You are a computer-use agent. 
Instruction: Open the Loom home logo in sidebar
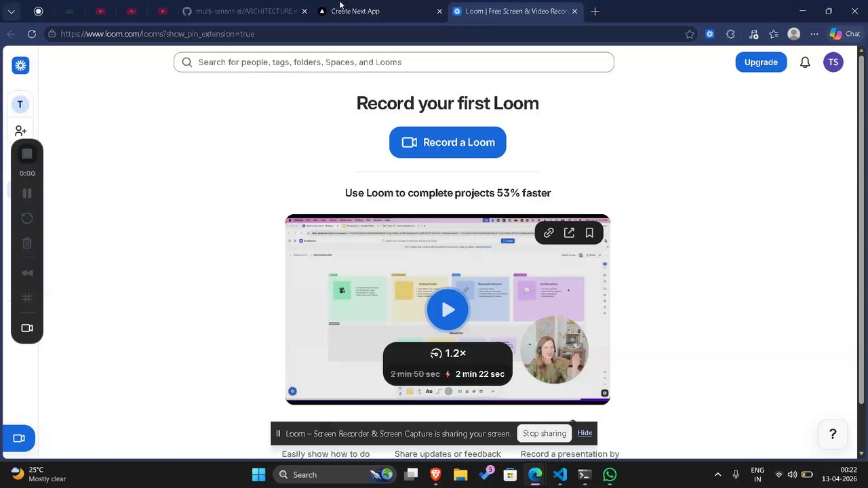pos(20,65)
